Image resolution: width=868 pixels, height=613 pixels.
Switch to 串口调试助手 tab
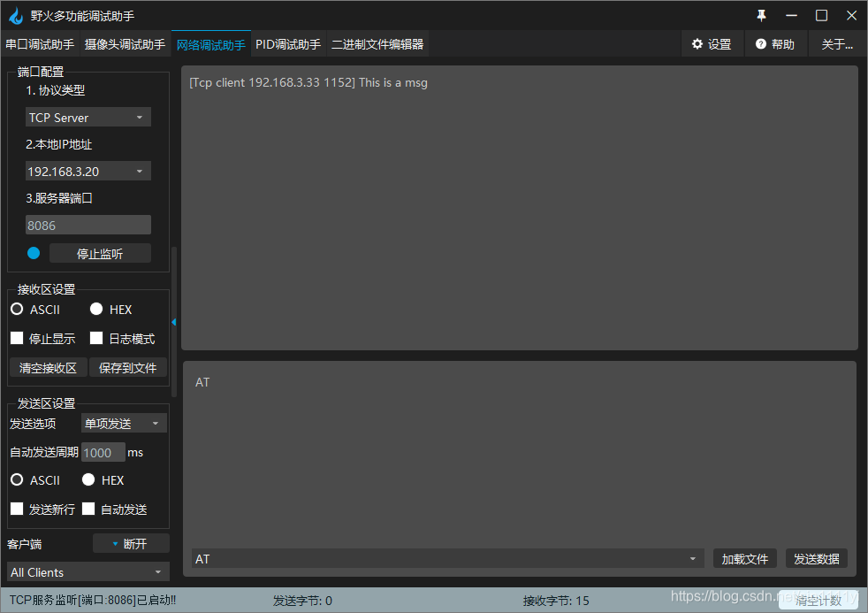click(40, 44)
